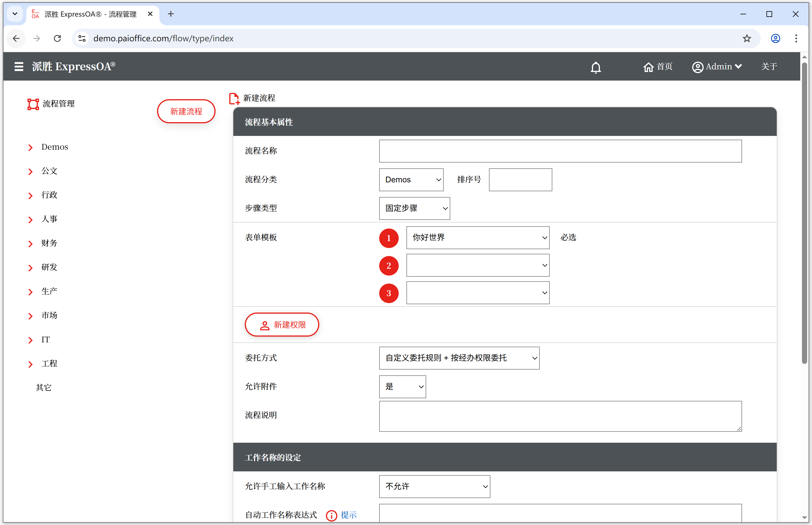Click the 新建权限 button
812x525 pixels.
pyautogui.click(x=282, y=325)
